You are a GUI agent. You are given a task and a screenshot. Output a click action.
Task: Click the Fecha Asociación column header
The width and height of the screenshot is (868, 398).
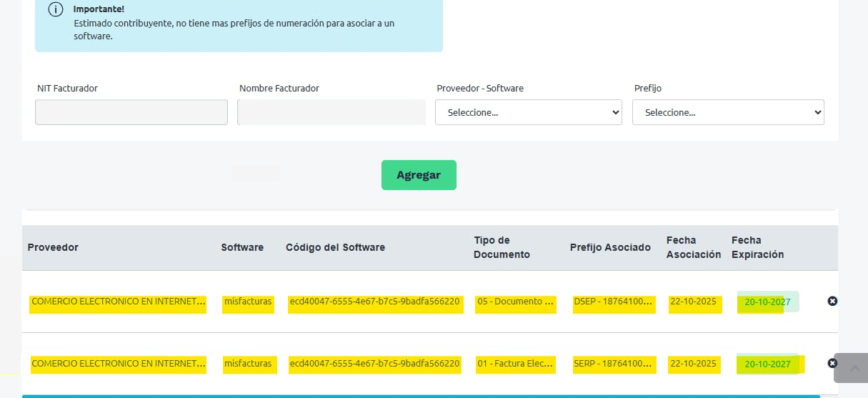pos(693,247)
